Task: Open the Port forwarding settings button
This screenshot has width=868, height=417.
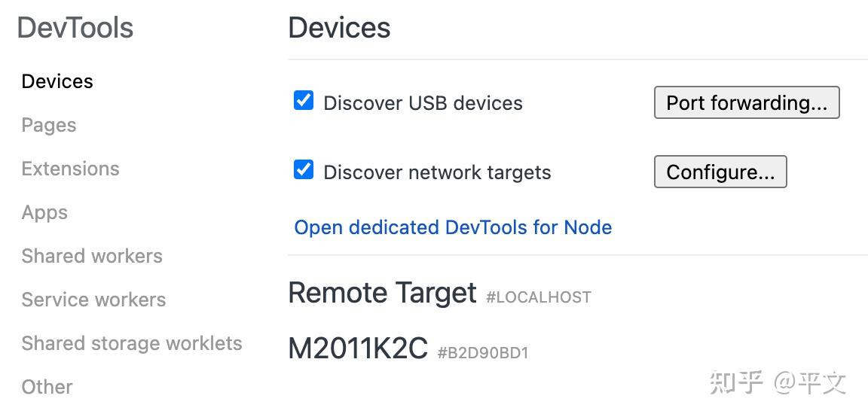Action: click(x=747, y=103)
